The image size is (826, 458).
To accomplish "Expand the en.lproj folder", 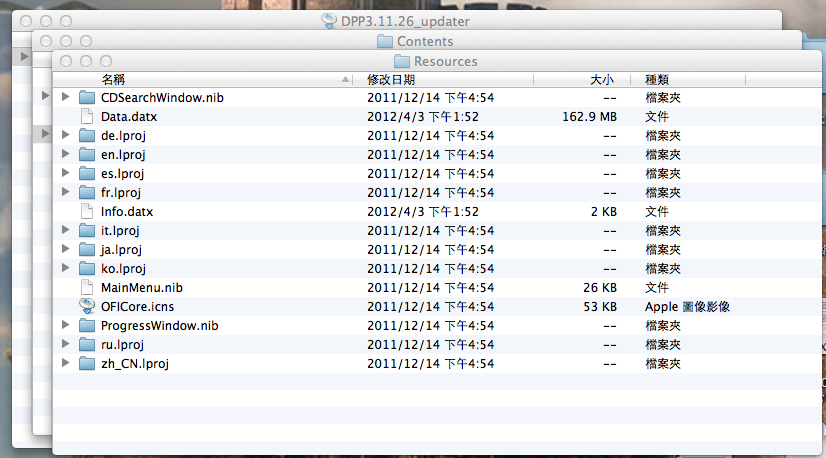I will tap(65, 154).
